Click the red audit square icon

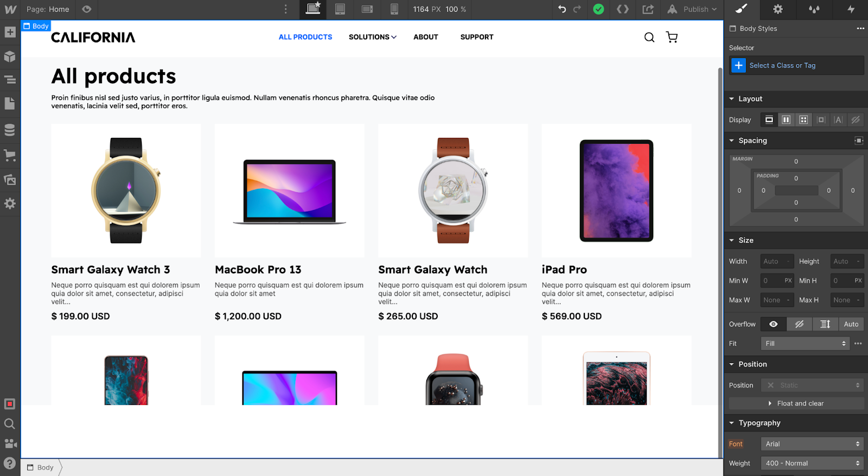10,404
